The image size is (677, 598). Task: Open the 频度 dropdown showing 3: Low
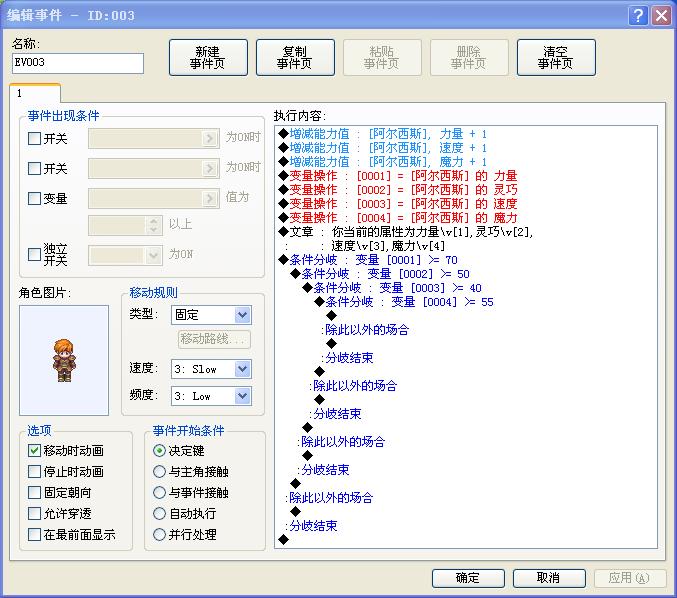(211, 396)
